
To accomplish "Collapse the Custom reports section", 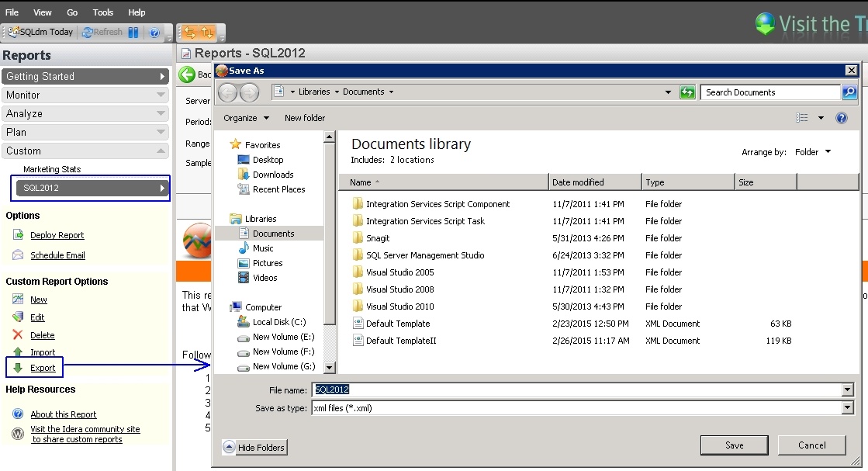I will [85, 151].
